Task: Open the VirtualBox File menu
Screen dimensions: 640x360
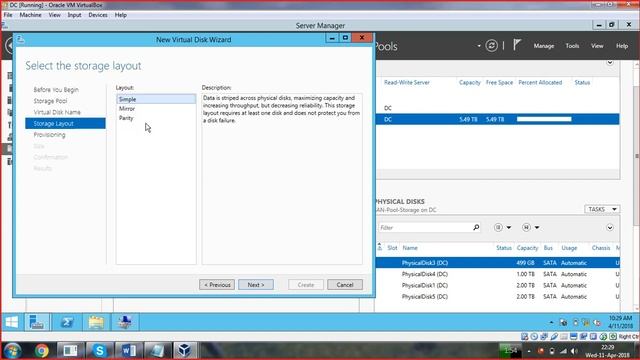Action: tap(8, 15)
